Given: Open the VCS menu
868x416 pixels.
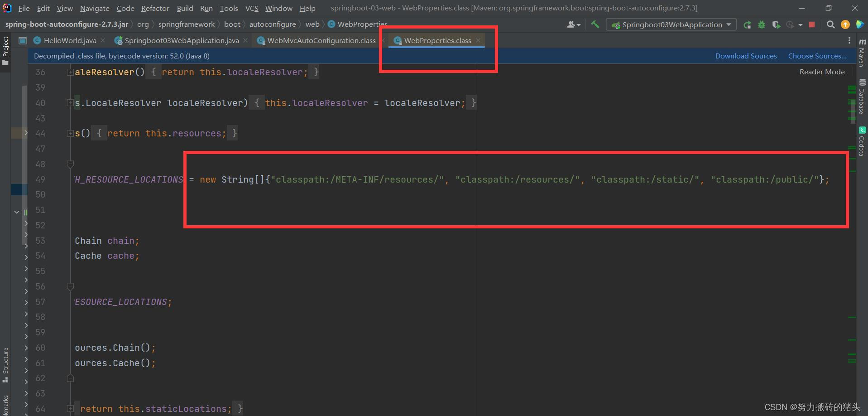Looking at the screenshot, I should 252,8.
